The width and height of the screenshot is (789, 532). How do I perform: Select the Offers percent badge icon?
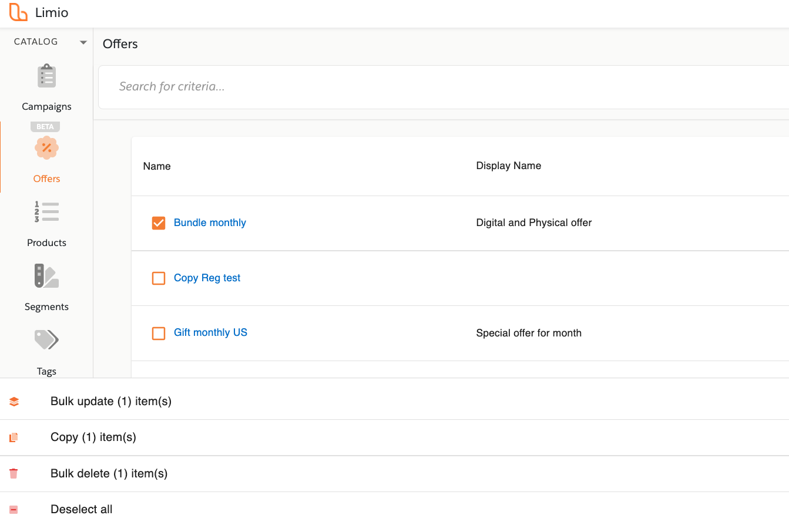46,148
